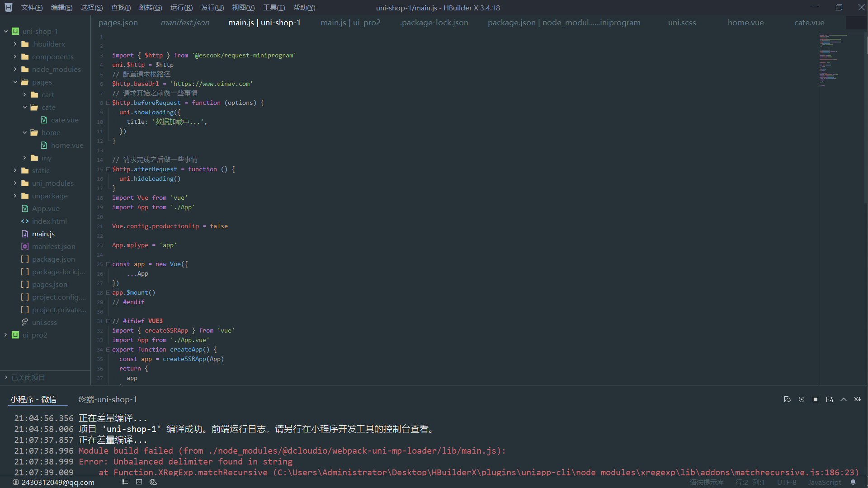The height and width of the screenshot is (488, 868).
Task: Select the unpackage folder in tree
Action: click(50, 196)
